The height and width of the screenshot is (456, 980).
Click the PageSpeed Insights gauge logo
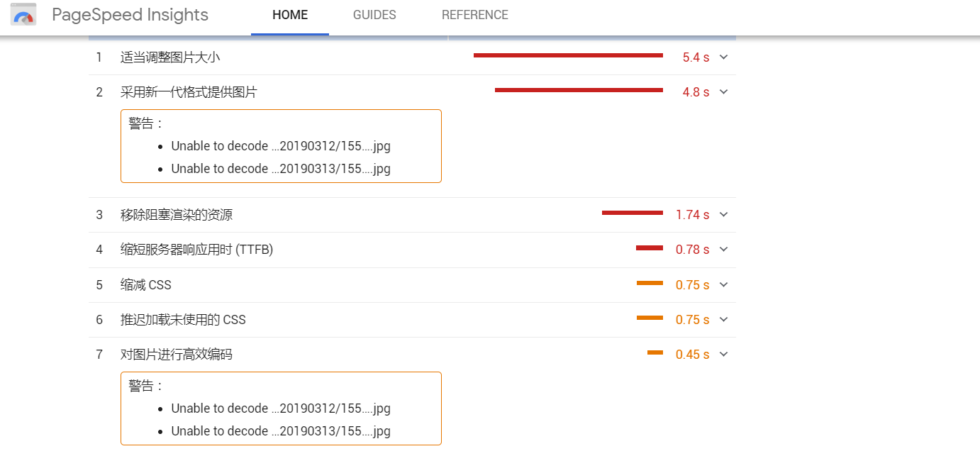tap(23, 15)
